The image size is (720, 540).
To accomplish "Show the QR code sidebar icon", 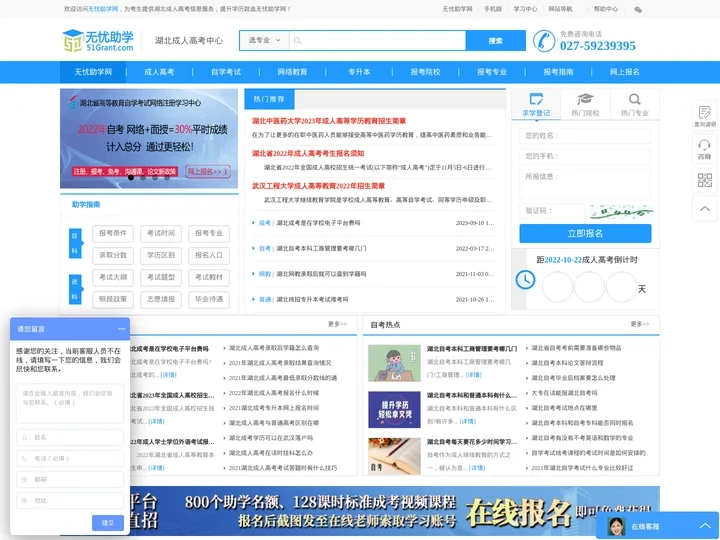I will 704,180.
